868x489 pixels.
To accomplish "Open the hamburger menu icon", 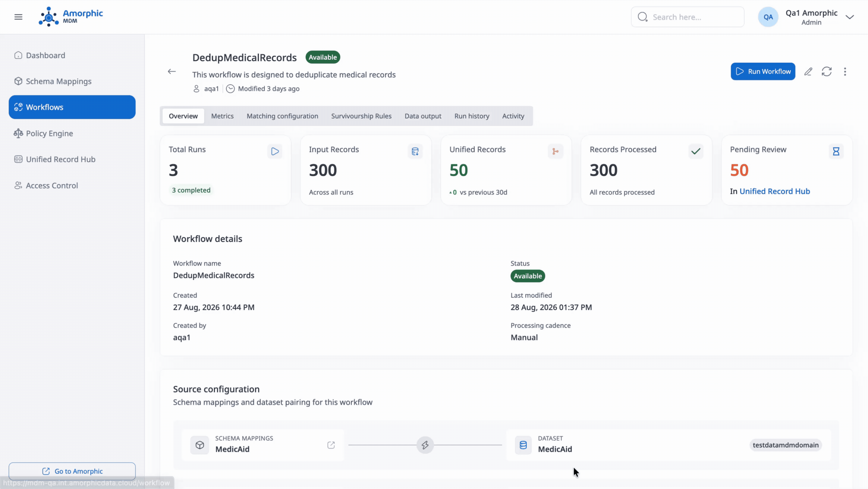I will click(x=18, y=17).
